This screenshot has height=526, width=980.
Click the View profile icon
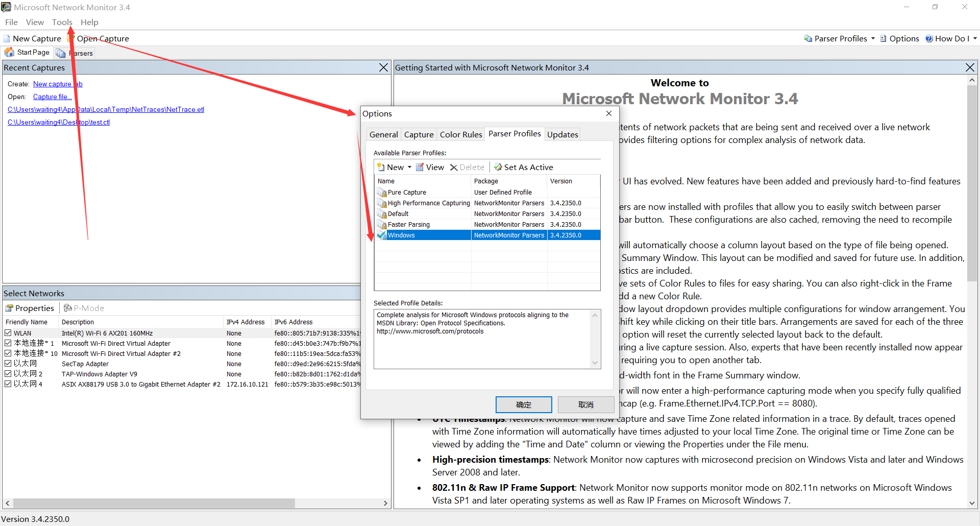tap(420, 167)
